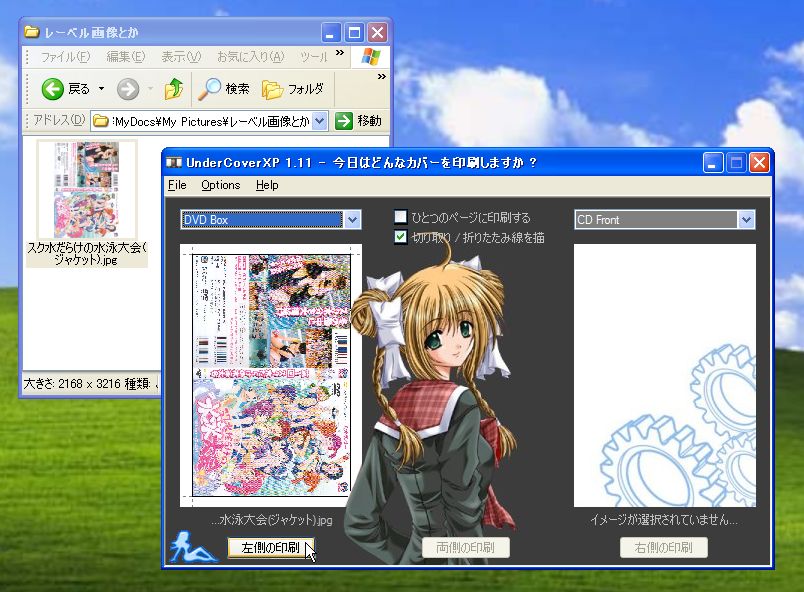Image resolution: width=804 pixels, height=592 pixels.
Task: Close the Explorer window
Action: tap(377, 33)
